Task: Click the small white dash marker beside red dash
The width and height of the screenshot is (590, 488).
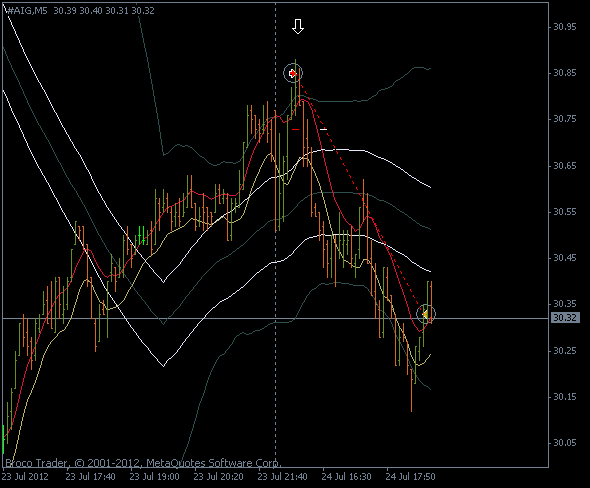Action: (x=323, y=130)
